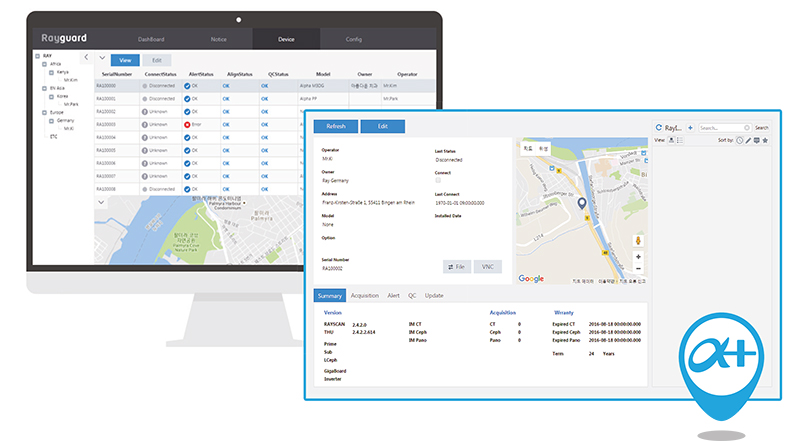Open the Config tab in top navigation
800x441 pixels.
[354, 39]
